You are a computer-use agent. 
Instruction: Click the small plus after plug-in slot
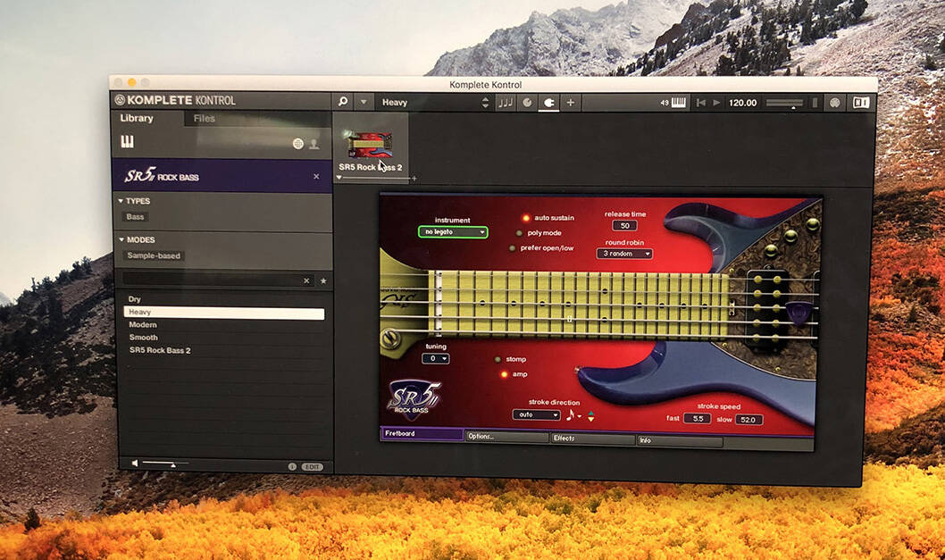tap(414, 179)
